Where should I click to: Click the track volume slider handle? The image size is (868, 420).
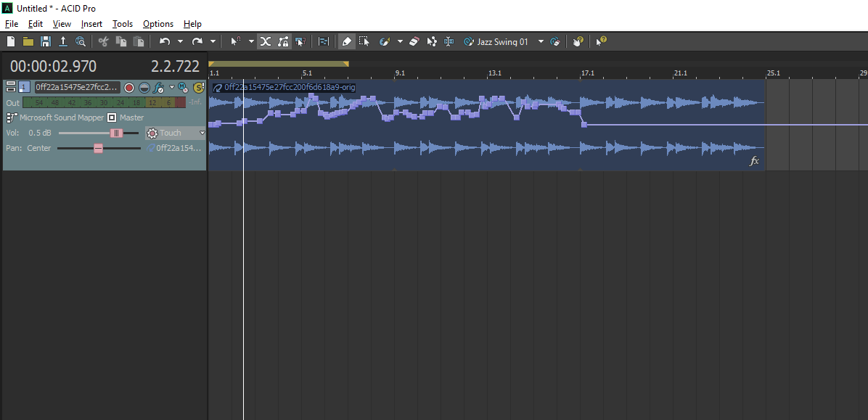[x=116, y=133]
